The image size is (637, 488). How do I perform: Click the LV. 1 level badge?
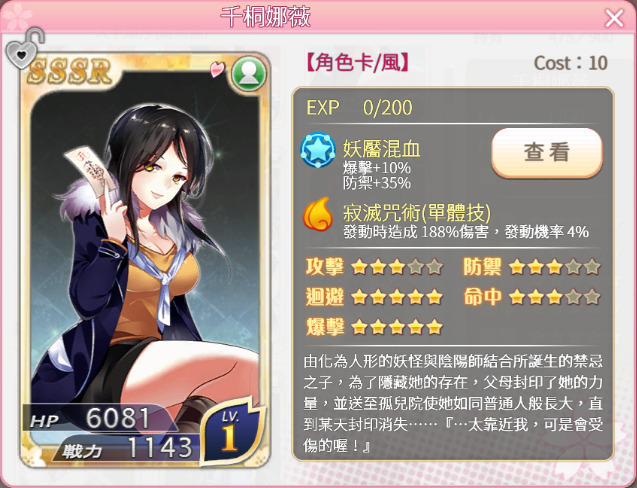click(232, 432)
